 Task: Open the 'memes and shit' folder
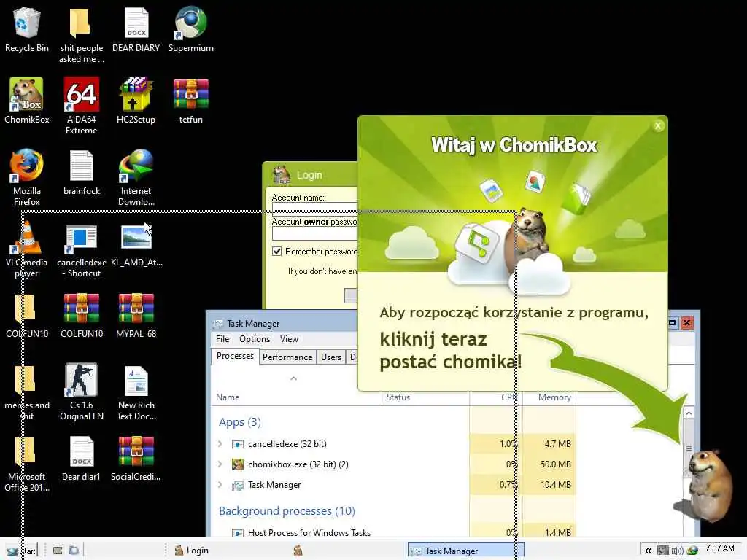pyautogui.click(x=27, y=392)
